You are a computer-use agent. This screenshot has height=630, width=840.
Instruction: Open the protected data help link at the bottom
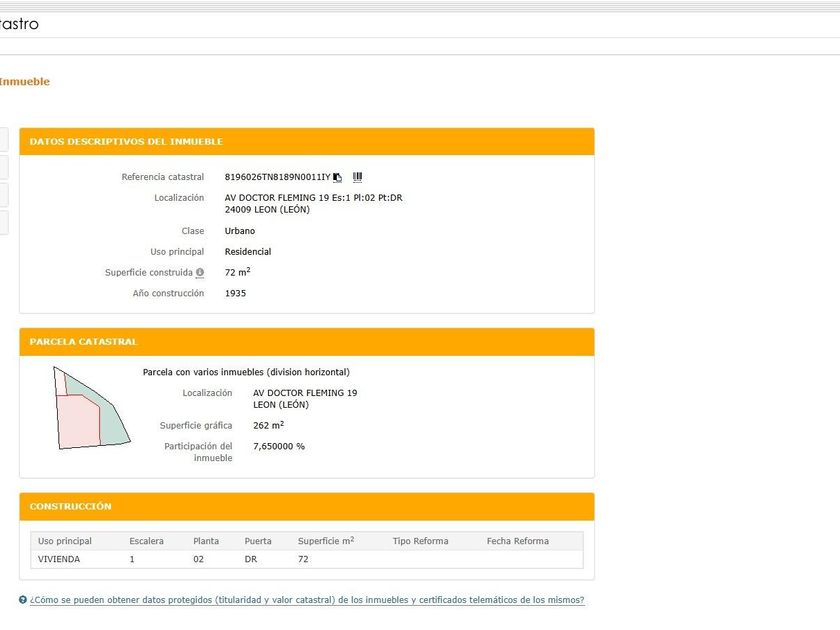click(x=307, y=600)
